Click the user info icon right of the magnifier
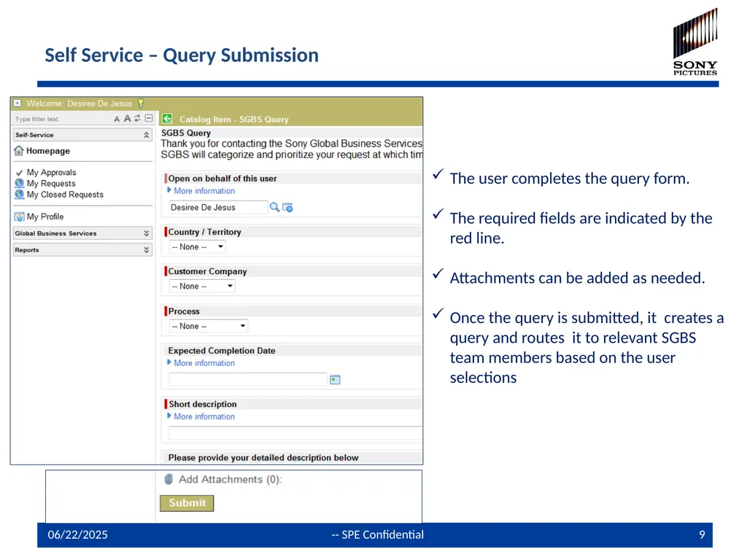The image size is (747, 560). pos(287,207)
